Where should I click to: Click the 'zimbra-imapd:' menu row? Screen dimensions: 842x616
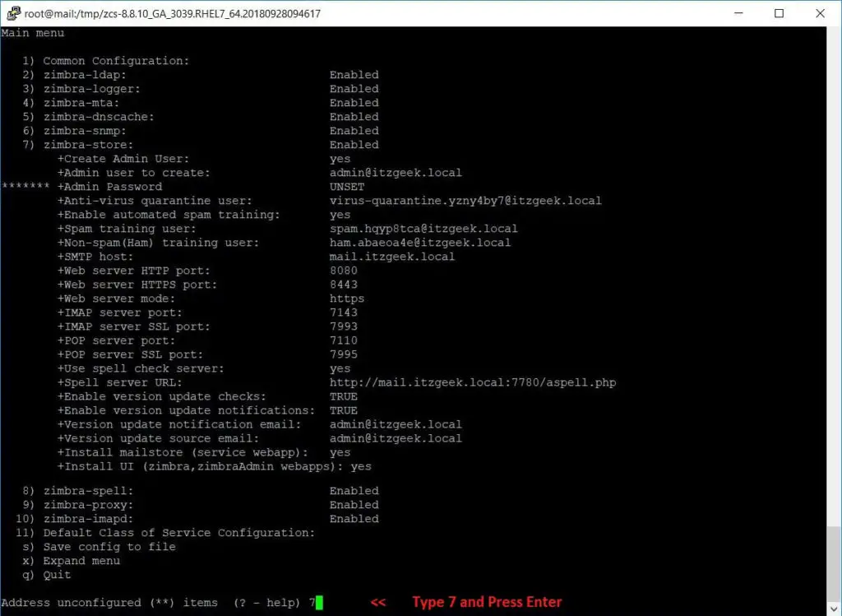coord(197,518)
